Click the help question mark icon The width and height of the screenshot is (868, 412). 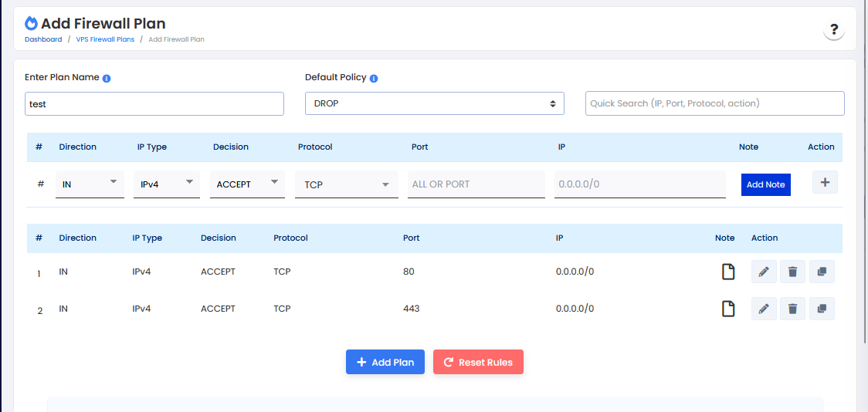click(x=833, y=30)
